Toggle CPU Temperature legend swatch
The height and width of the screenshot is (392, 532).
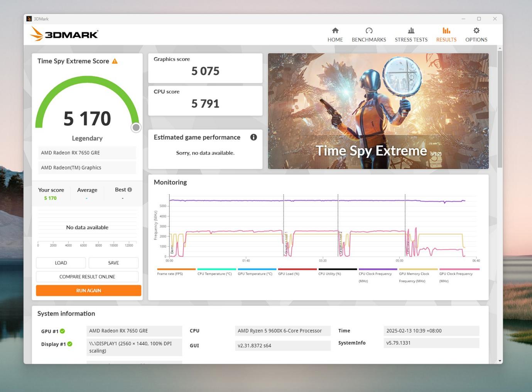217,269
